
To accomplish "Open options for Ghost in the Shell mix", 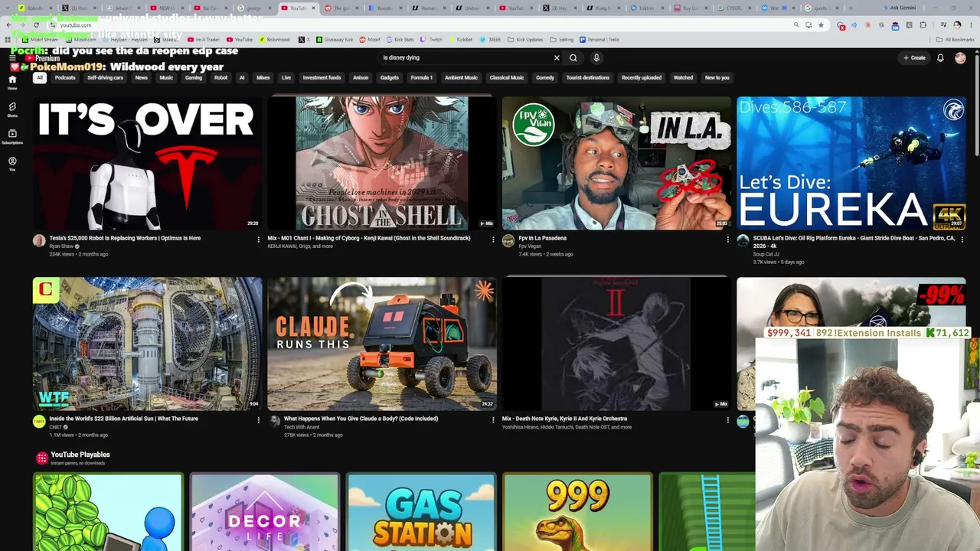I will tap(492, 240).
